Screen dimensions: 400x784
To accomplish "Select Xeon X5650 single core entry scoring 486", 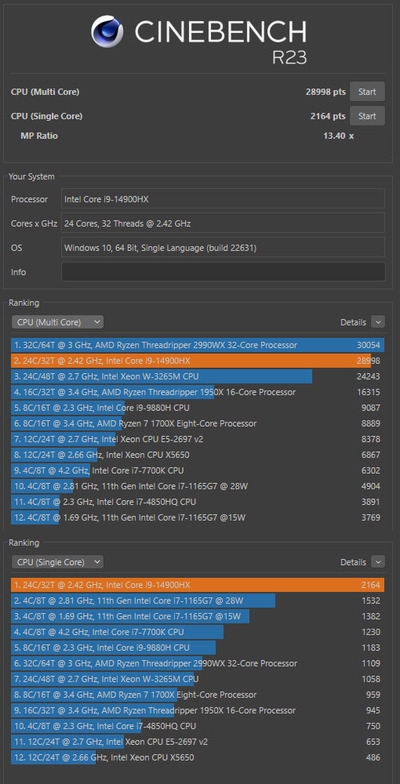I will pos(198,758).
